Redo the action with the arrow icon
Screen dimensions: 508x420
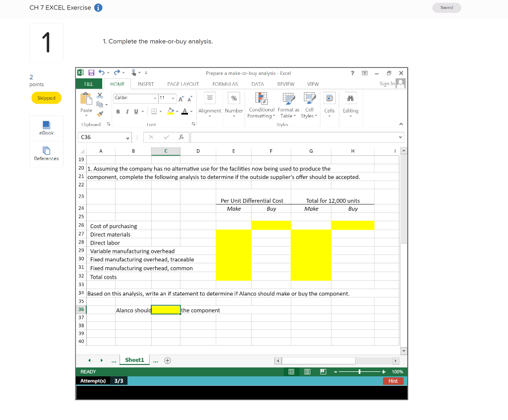tap(117, 72)
